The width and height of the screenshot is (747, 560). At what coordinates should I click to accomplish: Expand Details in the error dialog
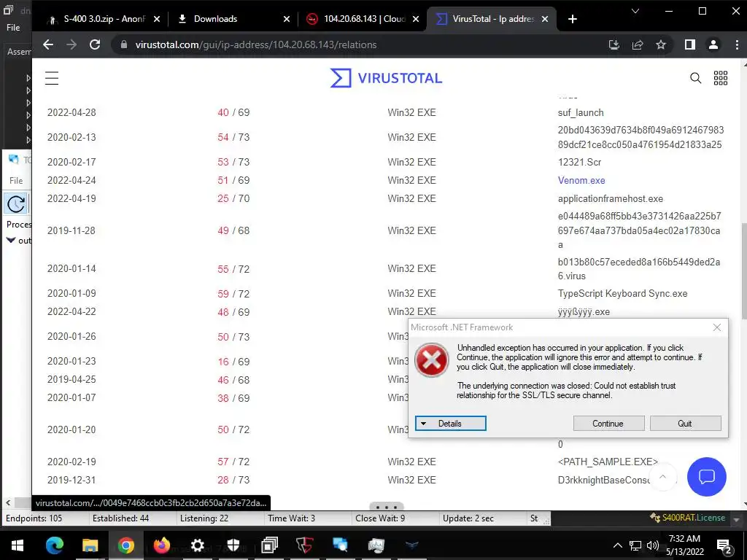pos(451,424)
